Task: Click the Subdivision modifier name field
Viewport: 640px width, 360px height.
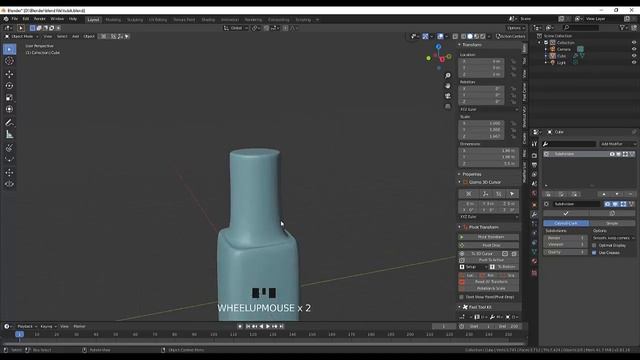Action: point(576,204)
